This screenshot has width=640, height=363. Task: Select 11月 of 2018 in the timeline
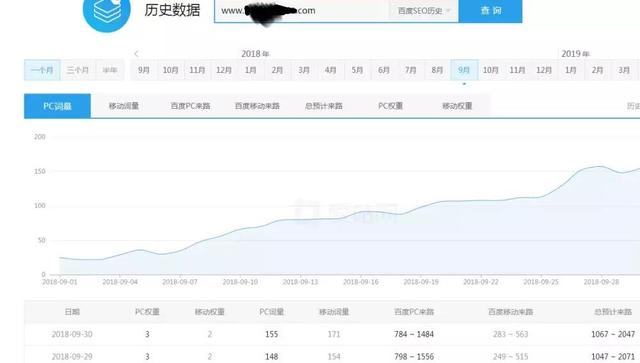pyautogui.click(x=517, y=70)
